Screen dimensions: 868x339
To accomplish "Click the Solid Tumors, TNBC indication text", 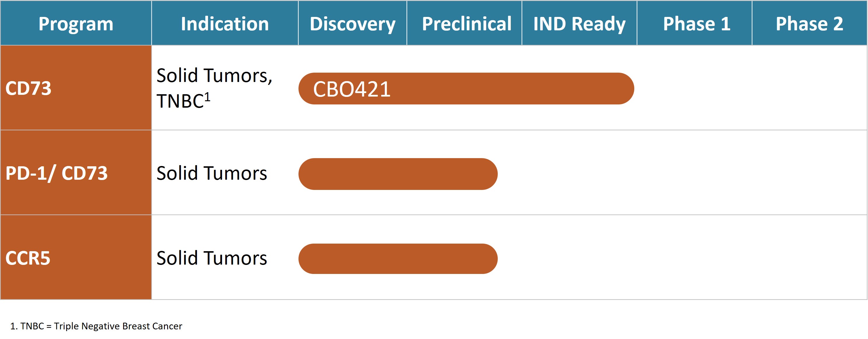I will tap(214, 88).
